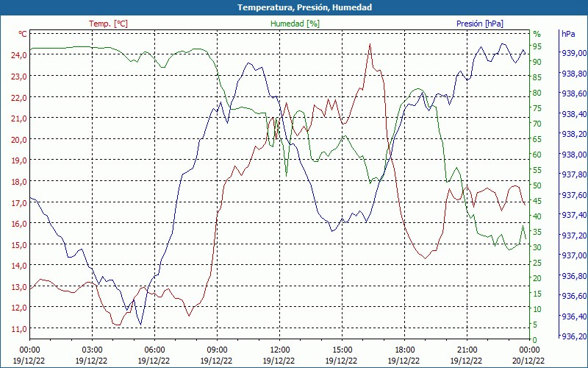
Task: Click the 23,0 temperature axis value
Action: coord(18,76)
